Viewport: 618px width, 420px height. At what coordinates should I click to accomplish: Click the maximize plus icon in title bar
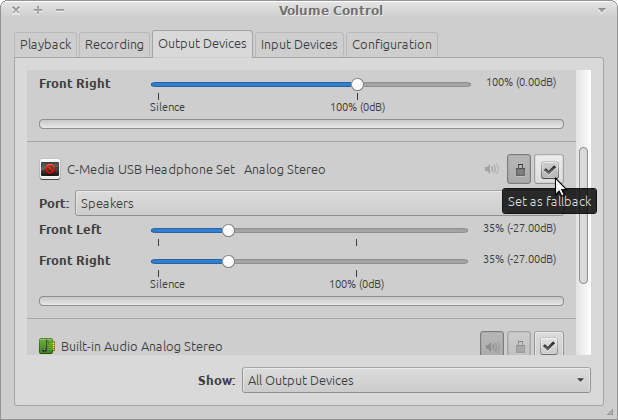click(38, 10)
